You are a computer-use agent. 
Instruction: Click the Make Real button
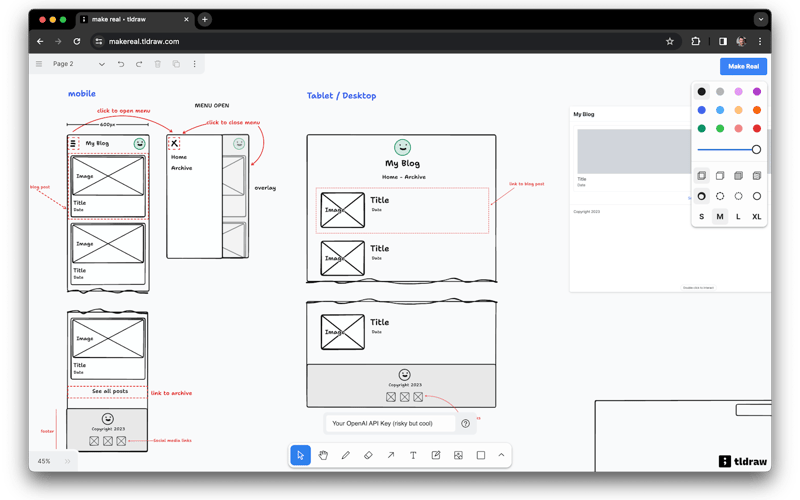(x=743, y=66)
